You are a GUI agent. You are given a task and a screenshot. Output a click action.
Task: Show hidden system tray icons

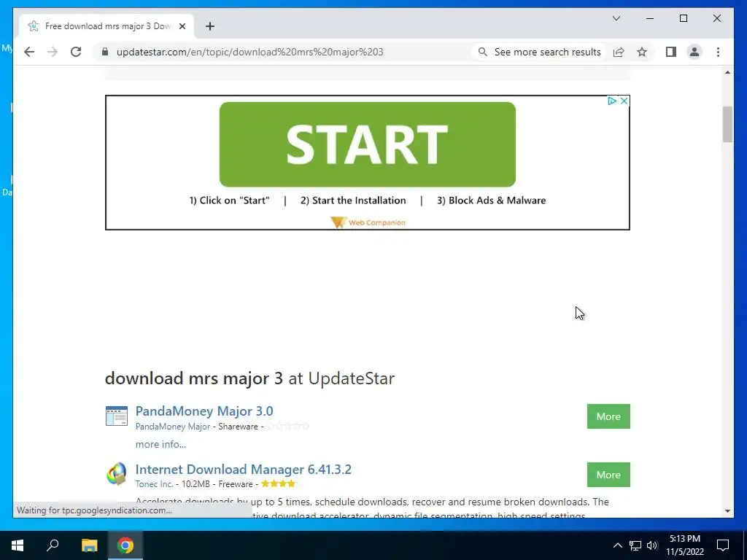[x=617, y=545]
